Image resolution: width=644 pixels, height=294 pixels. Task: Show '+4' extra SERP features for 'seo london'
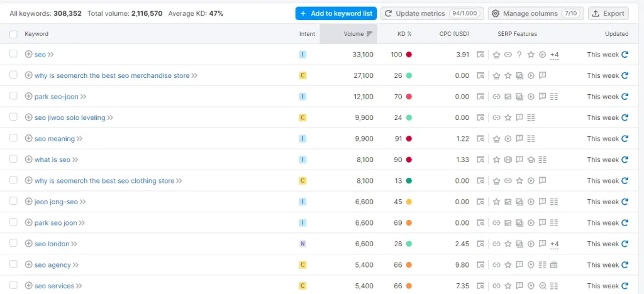554,244
